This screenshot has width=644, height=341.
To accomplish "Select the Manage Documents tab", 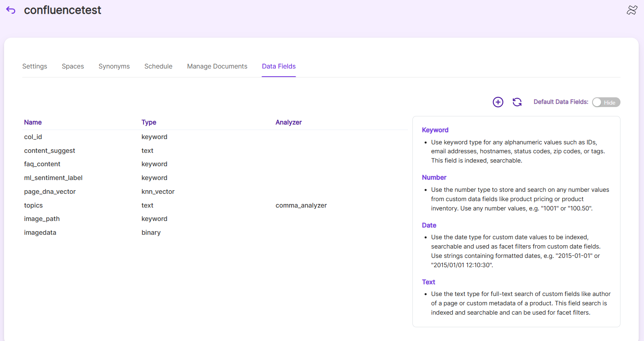I will (217, 66).
